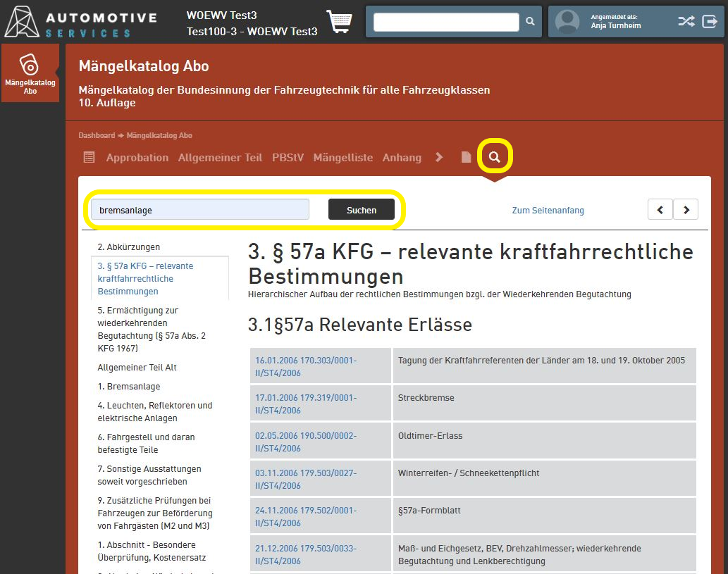Click the bremsanlage search input field
Image resolution: width=728 pixels, height=574 pixels.
click(200, 210)
